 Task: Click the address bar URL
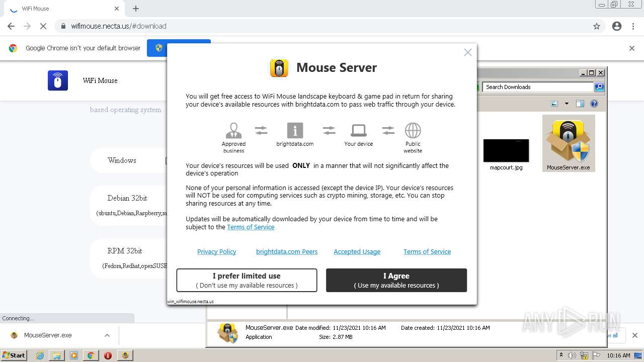pos(118,26)
